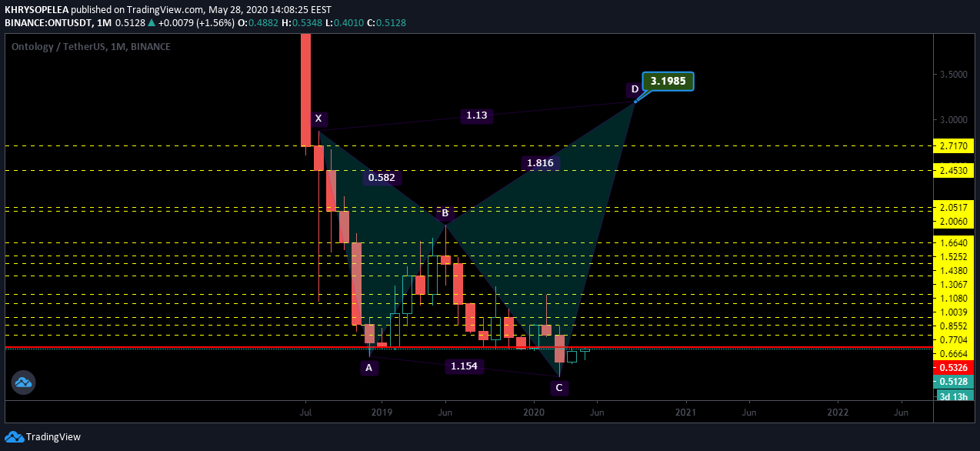Click the TradingView logo in the footer
Image resolution: width=980 pixels, height=451 pixels.
42,437
